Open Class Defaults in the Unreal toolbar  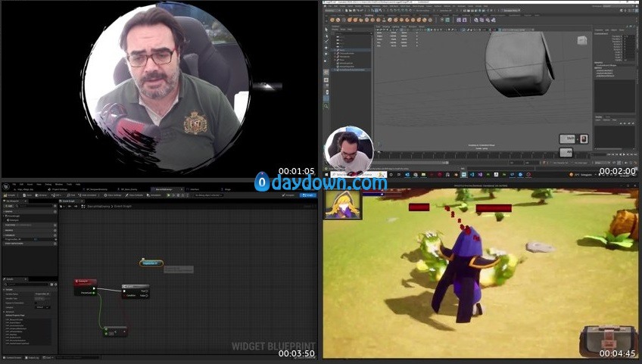(x=134, y=195)
